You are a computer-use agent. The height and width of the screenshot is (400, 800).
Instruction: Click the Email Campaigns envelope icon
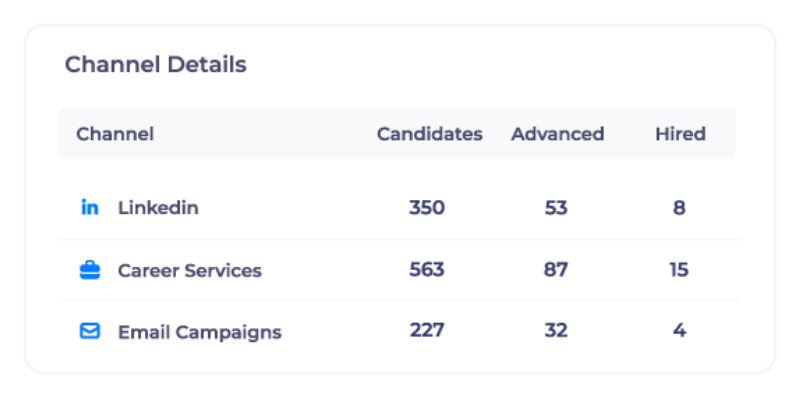point(90,331)
